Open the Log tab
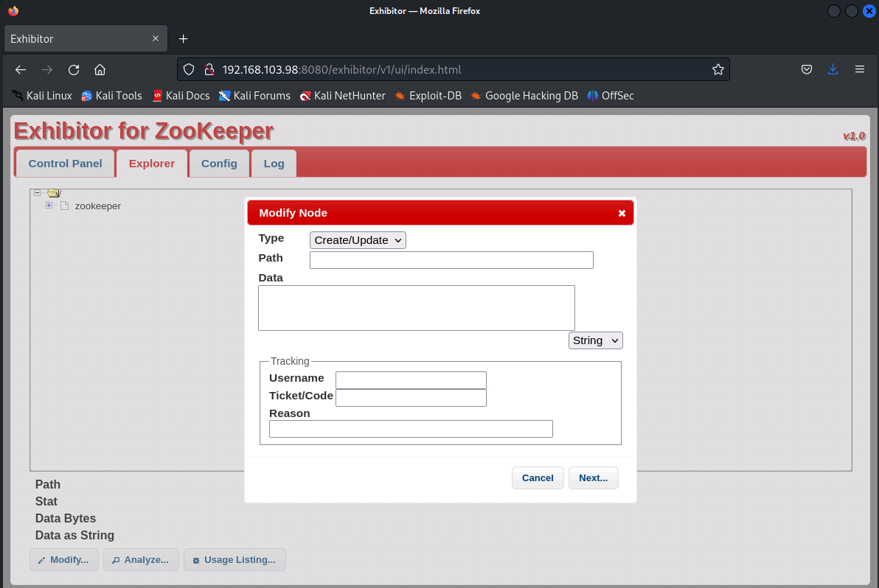This screenshot has height=588, width=879. click(274, 164)
